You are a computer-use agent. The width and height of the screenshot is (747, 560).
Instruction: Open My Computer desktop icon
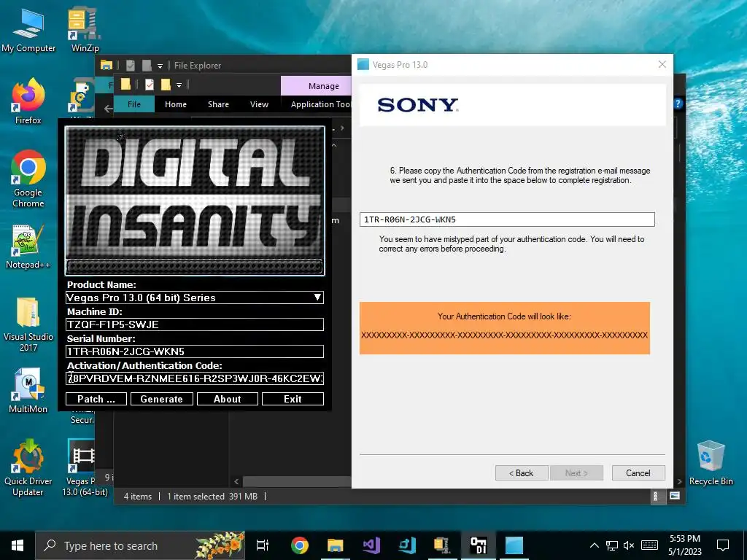pos(28,31)
